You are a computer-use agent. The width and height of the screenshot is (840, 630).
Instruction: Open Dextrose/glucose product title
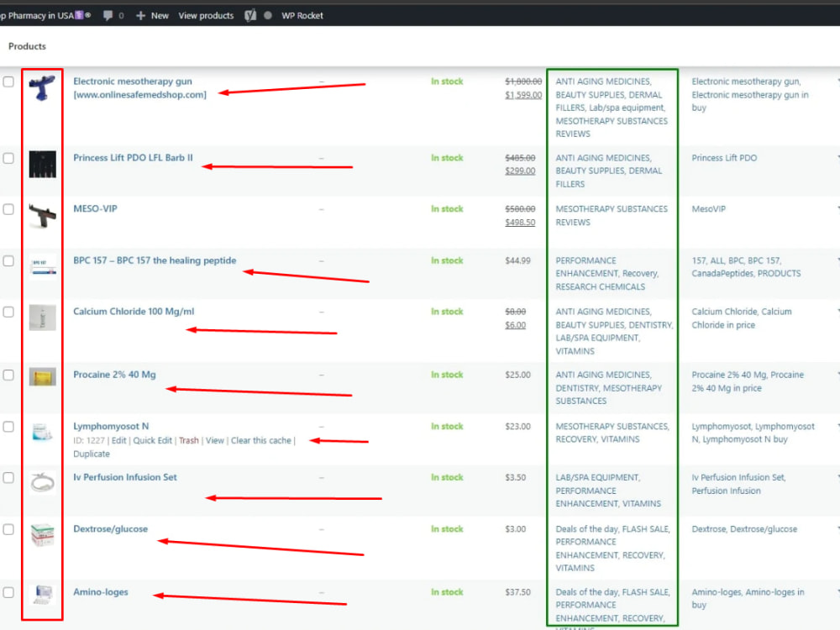pos(110,529)
